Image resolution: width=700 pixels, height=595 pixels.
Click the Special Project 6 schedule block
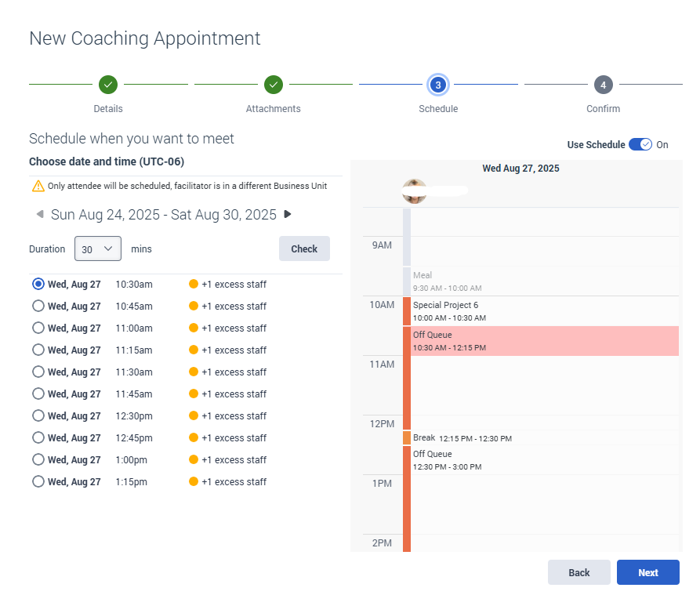(541, 310)
